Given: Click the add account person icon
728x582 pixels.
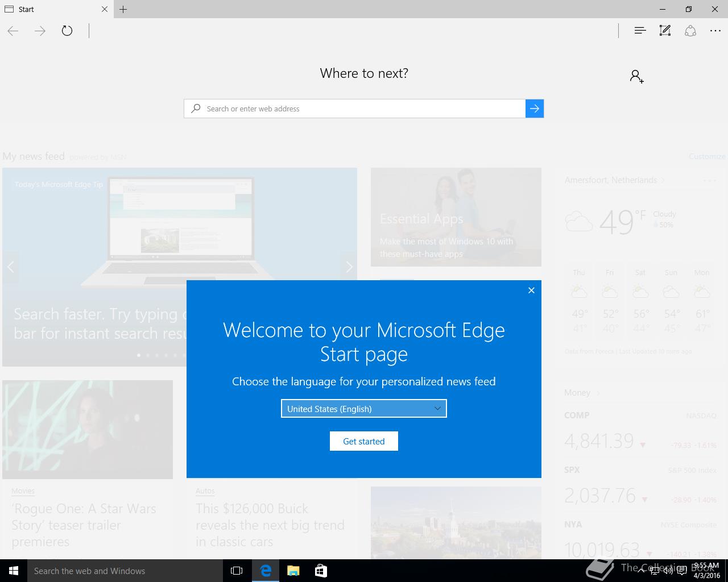Looking at the screenshot, I should 636,76.
